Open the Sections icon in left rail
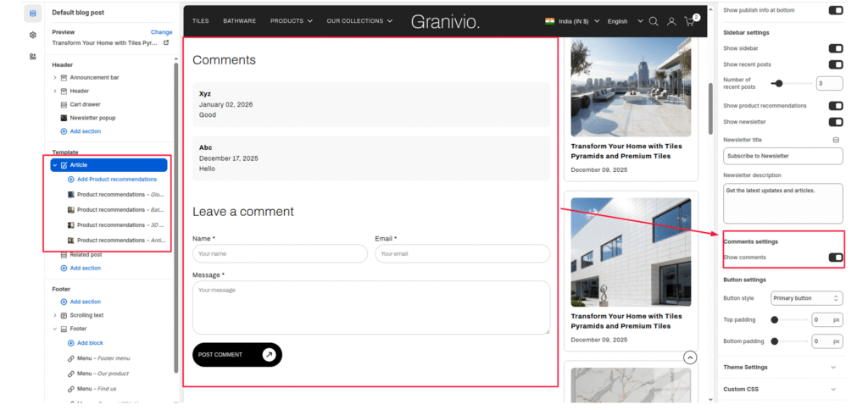This screenshot has height=410, width=868. tap(32, 13)
